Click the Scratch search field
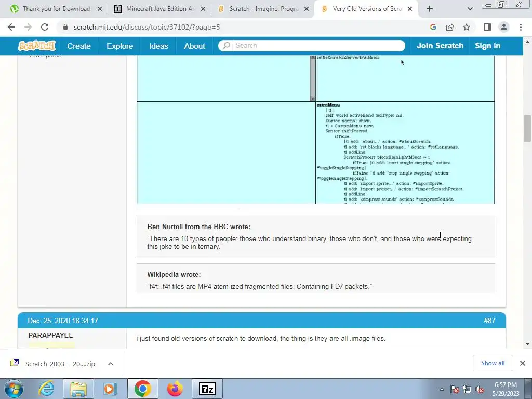 click(318, 46)
